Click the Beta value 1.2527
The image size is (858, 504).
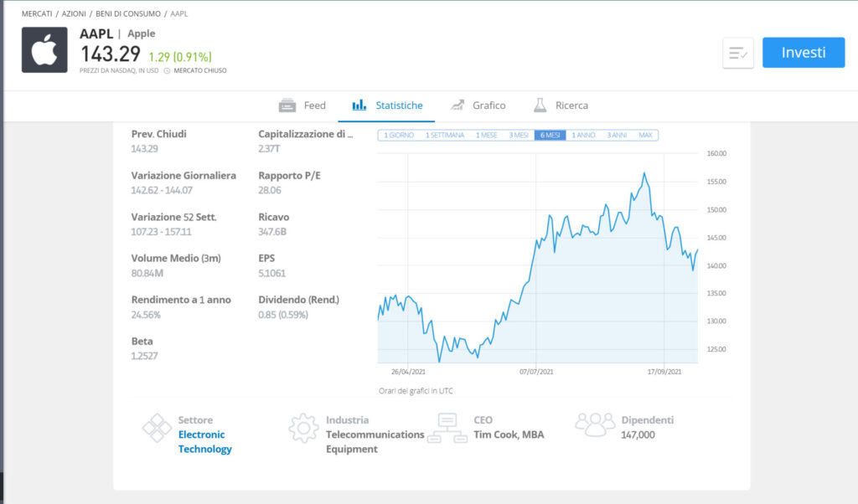coord(144,356)
